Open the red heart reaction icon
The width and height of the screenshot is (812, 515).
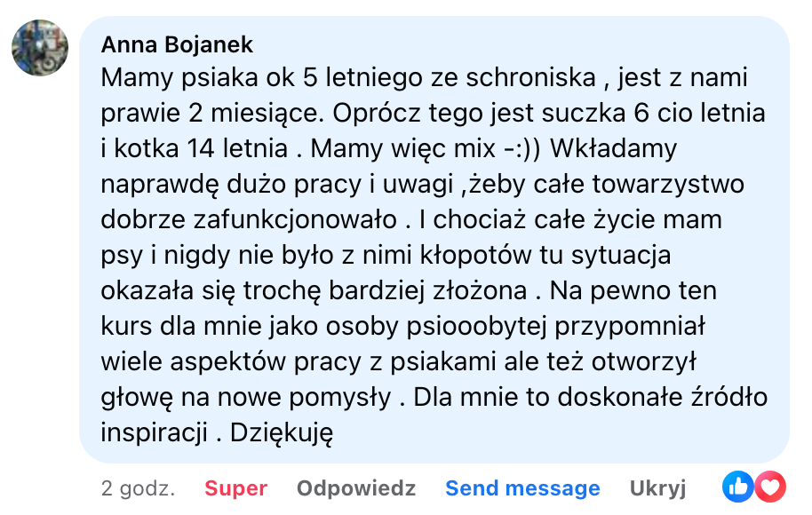point(770,487)
